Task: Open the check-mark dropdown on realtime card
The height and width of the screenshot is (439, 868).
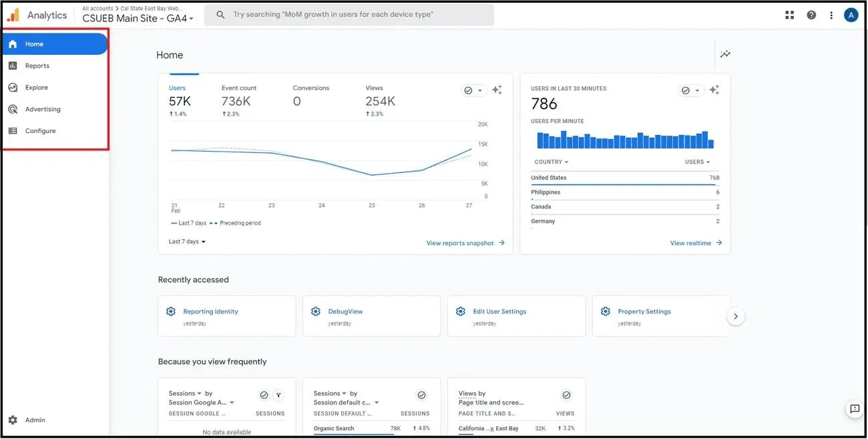Action: [x=691, y=90]
